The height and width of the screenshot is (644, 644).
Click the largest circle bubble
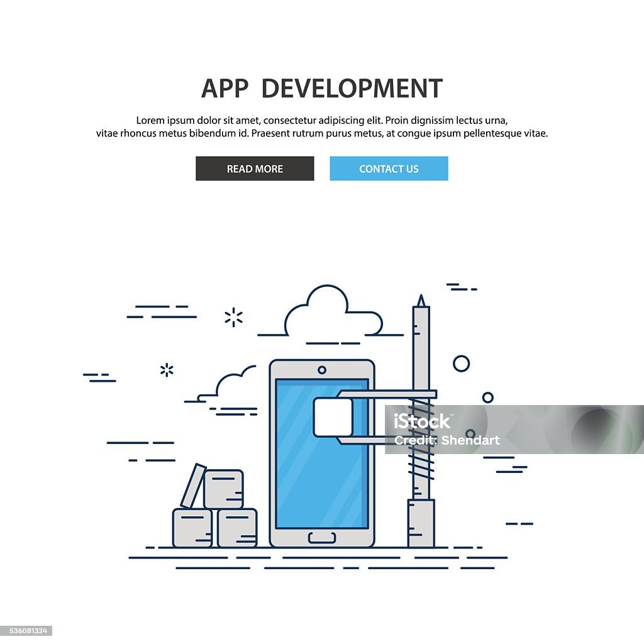tap(461, 364)
